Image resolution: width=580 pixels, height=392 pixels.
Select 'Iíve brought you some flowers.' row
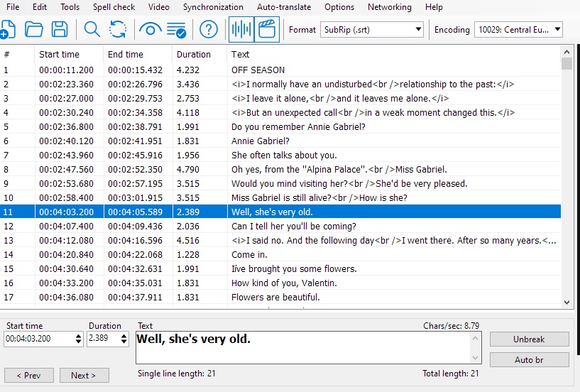[x=280, y=268]
